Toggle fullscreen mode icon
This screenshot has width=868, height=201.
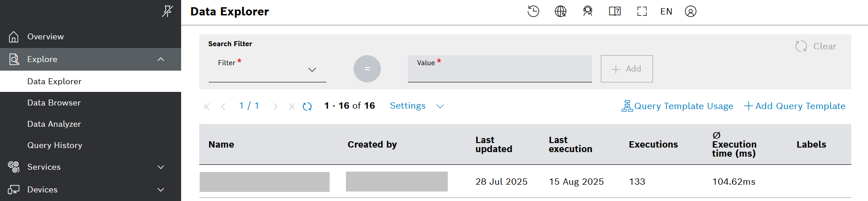click(x=642, y=11)
